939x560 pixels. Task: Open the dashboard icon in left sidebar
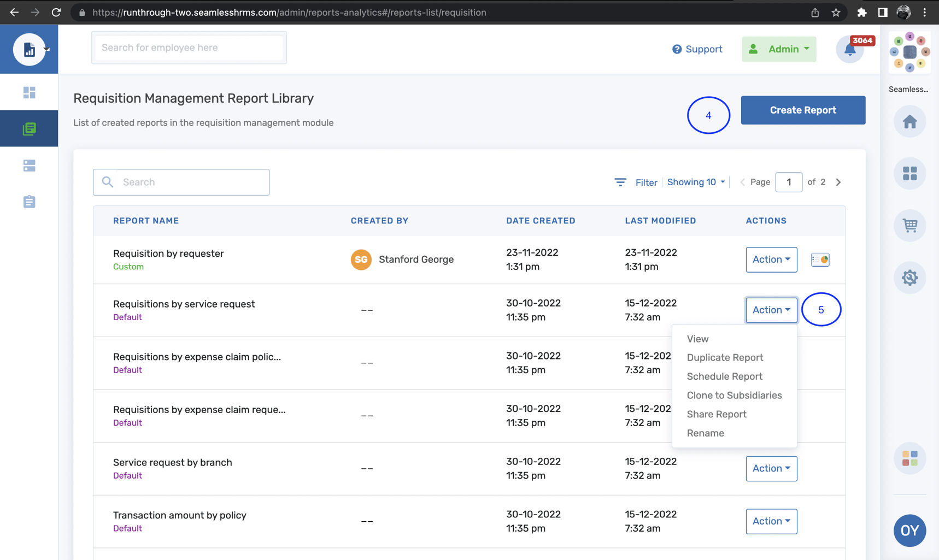point(29,92)
